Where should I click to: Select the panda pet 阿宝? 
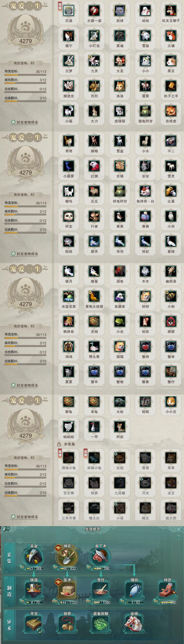69,216
